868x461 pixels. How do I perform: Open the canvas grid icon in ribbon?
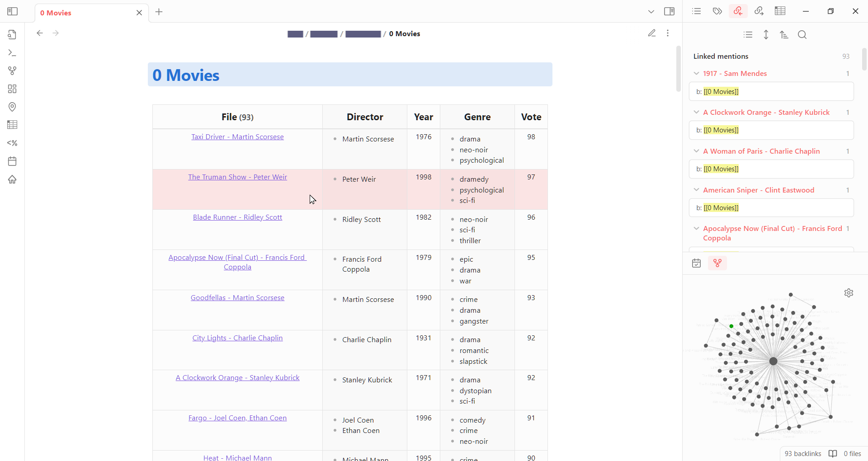tap(12, 89)
